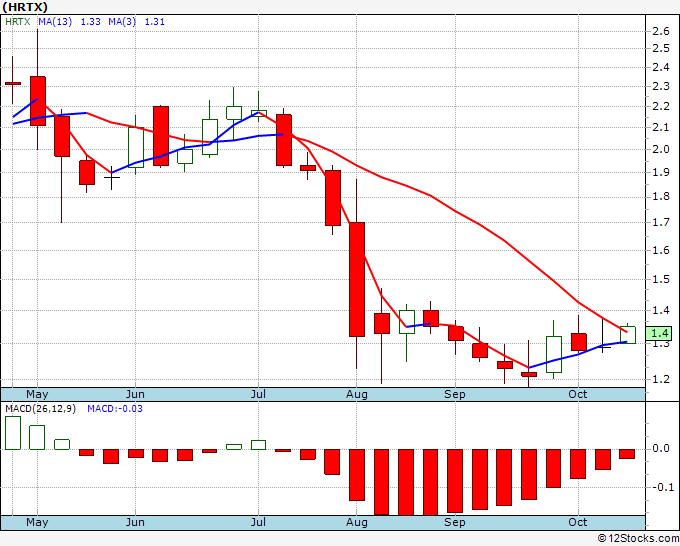Image resolution: width=680 pixels, height=546 pixels.
Task: Click the Aug label on price chart axis
Action: coord(356,394)
